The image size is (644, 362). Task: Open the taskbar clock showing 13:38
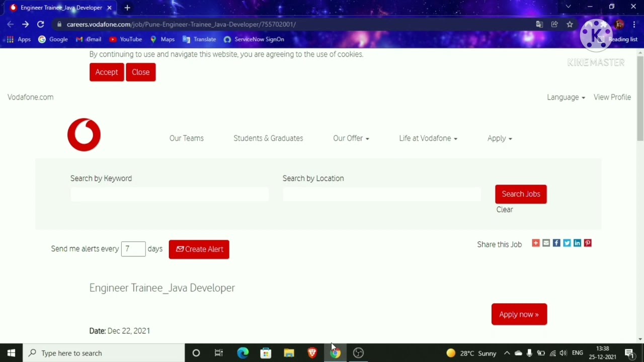(x=603, y=353)
